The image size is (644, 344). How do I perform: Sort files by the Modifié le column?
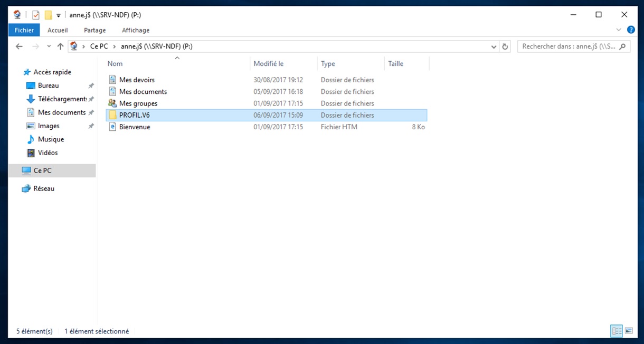click(x=268, y=63)
